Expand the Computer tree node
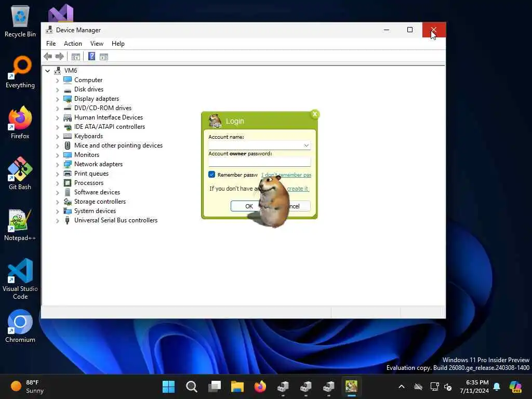Screen dimensions: 532x399 pos(57,81)
